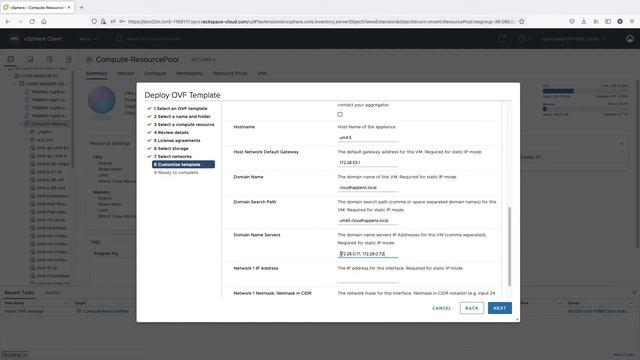Select the Networking inventory icon
The image size is (640, 360).
coord(68,59)
